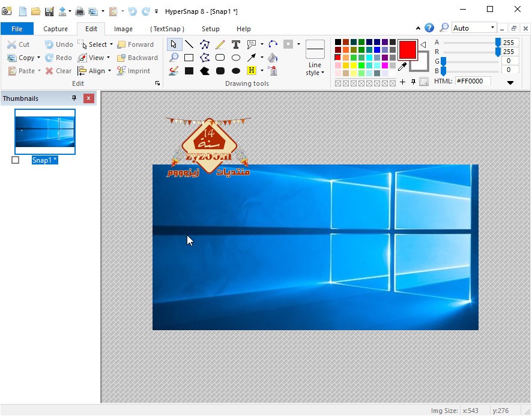
Task: Click the HyperSnap camera icon in title bar
Action: pos(7,11)
